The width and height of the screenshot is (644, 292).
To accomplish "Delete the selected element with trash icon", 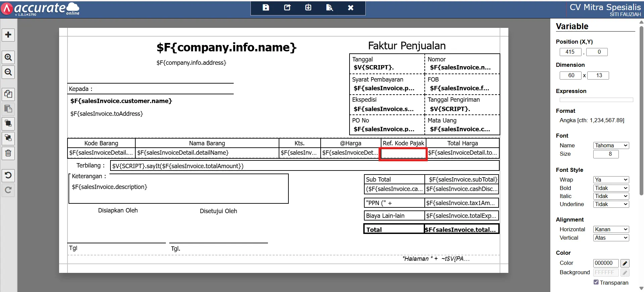I will (x=8, y=153).
